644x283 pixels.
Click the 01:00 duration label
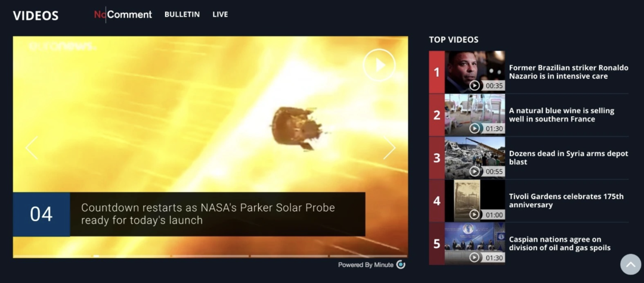coord(494,214)
